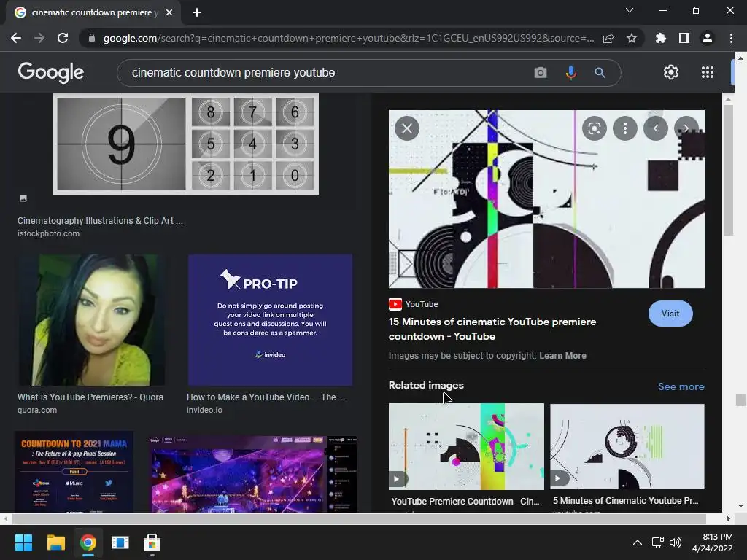Viewport: 747px width, 560px height.
Task: Open the Quora woman portrait thumbnail
Action: click(x=91, y=320)
